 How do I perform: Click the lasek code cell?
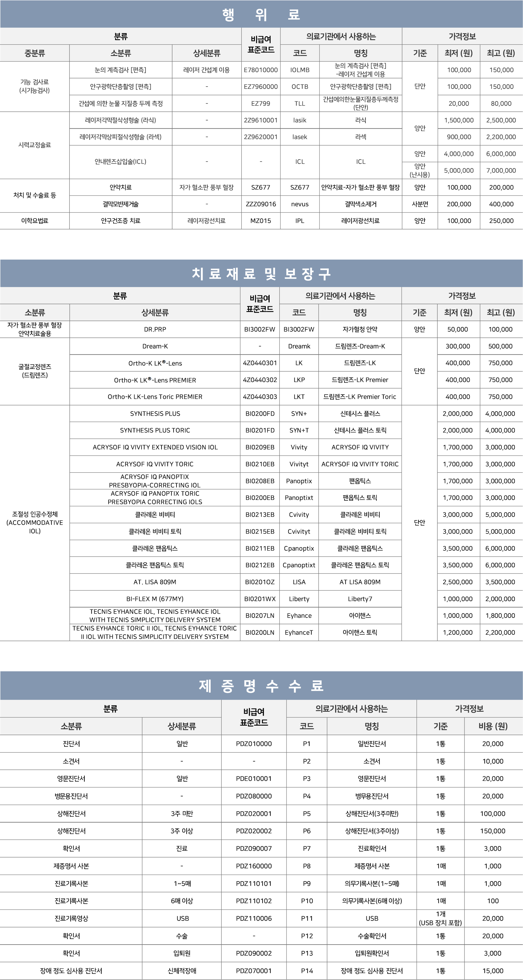point(300,137)
